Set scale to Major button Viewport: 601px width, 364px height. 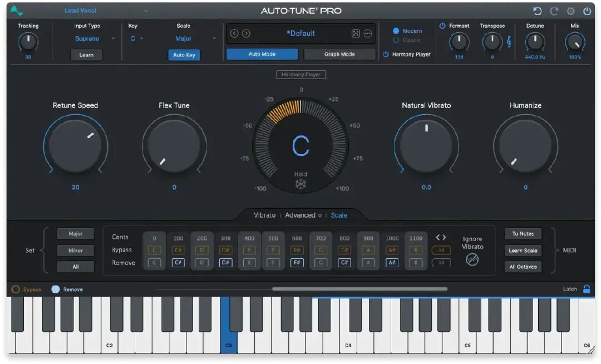76,234
